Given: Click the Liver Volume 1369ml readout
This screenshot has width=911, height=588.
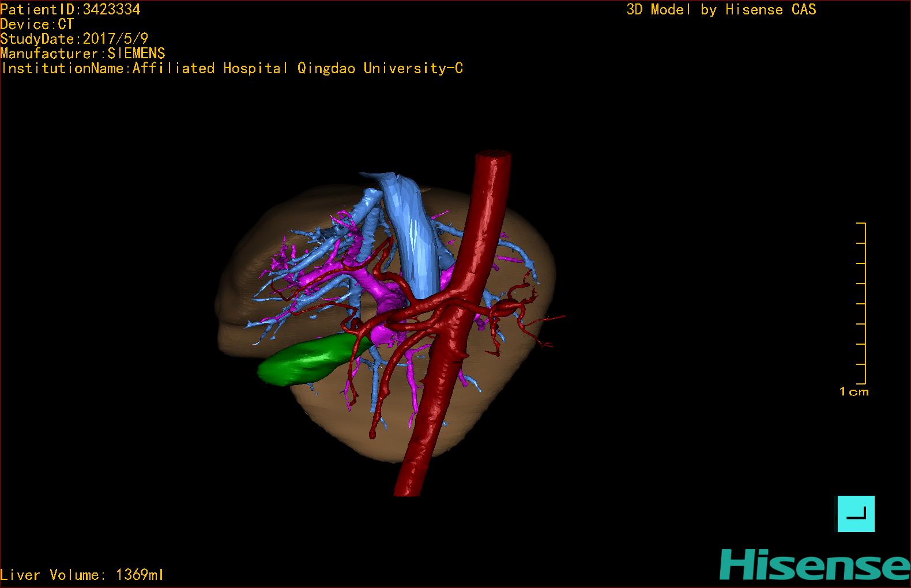Looking at the screenshot, I should (82, 575).
